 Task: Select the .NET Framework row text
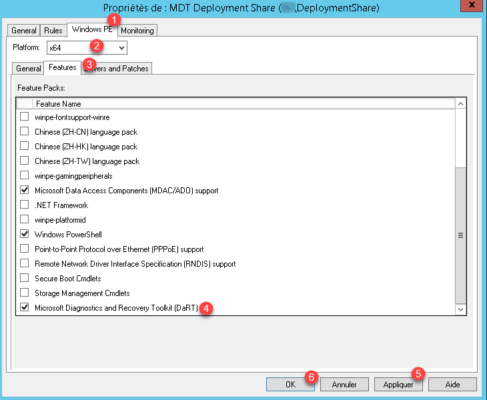(61, 205)
